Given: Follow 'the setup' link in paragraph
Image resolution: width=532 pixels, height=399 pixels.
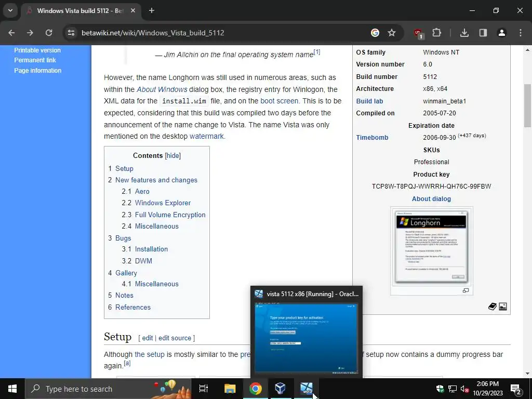Looking at the screenshot, I should point(150,354).
